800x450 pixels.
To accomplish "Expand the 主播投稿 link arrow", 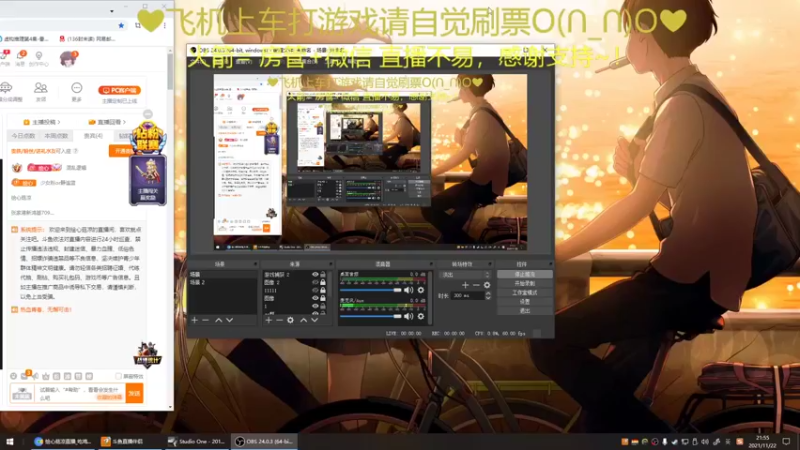I will 59,122.
